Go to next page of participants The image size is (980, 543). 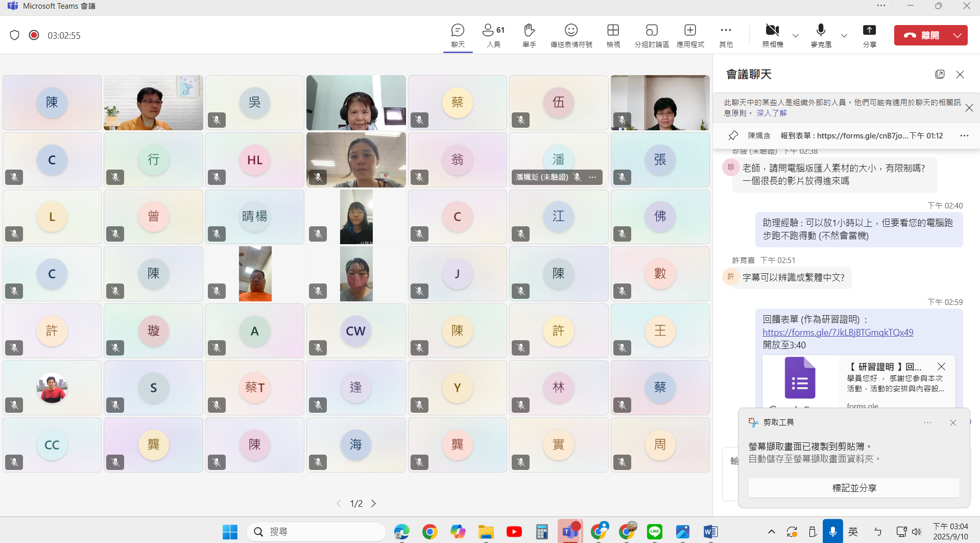[374, 504]
